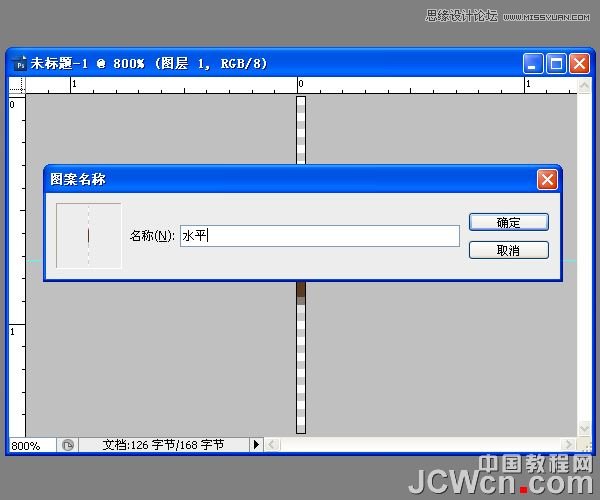The image size is (600, 500).
Task: Open the status bar info arrow menu
Action: (256, 445)
